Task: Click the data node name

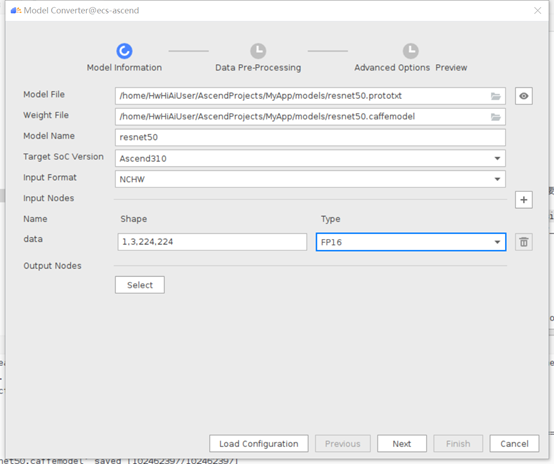Action: click(33, 239)
